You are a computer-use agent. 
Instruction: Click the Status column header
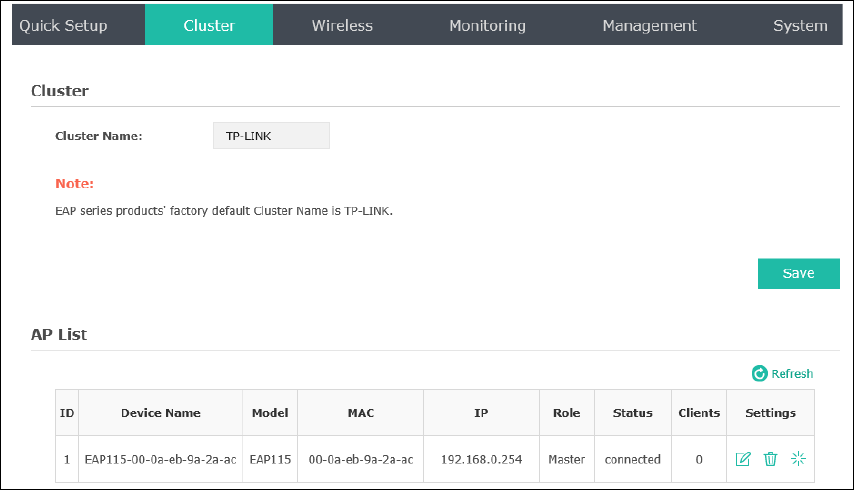[632, 413]
